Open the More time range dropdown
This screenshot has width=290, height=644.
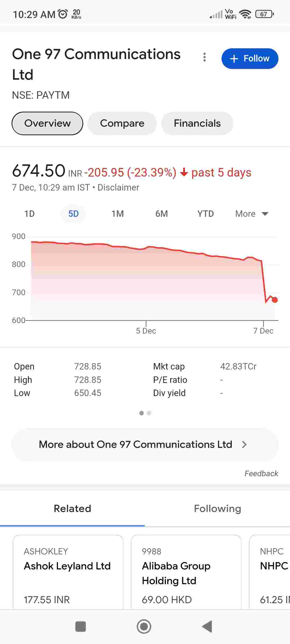252,214
